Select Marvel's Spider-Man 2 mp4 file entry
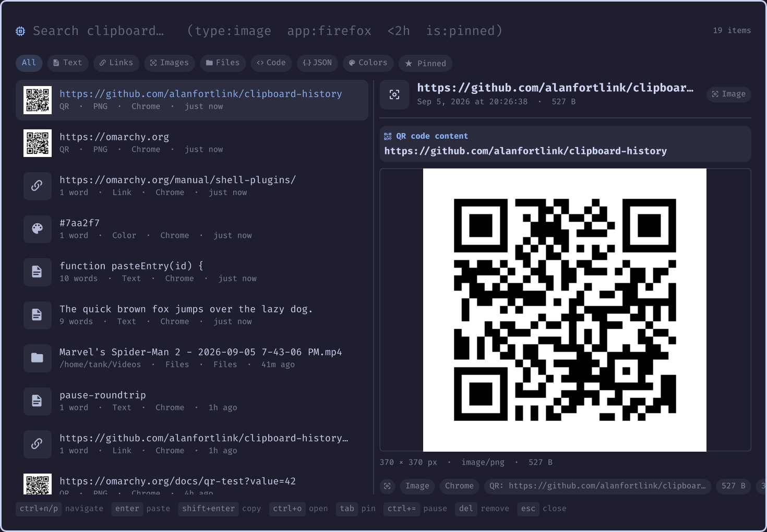This screenshot has width=767, height=532. coord(192,358)
